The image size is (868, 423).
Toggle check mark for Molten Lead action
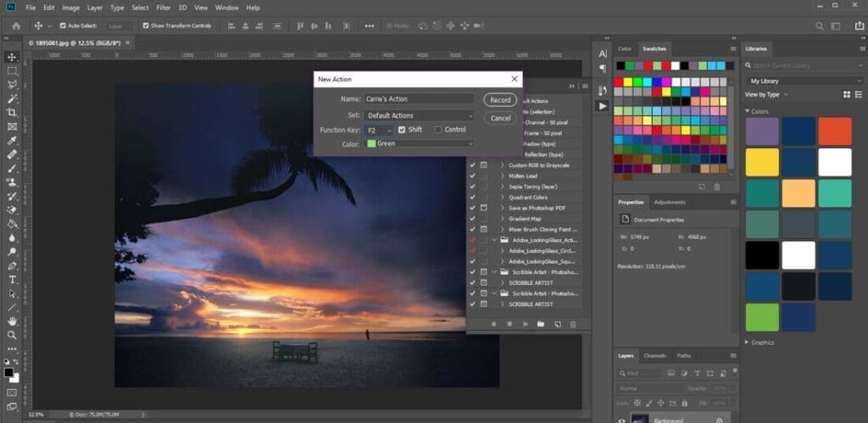[x=472, y=176]
